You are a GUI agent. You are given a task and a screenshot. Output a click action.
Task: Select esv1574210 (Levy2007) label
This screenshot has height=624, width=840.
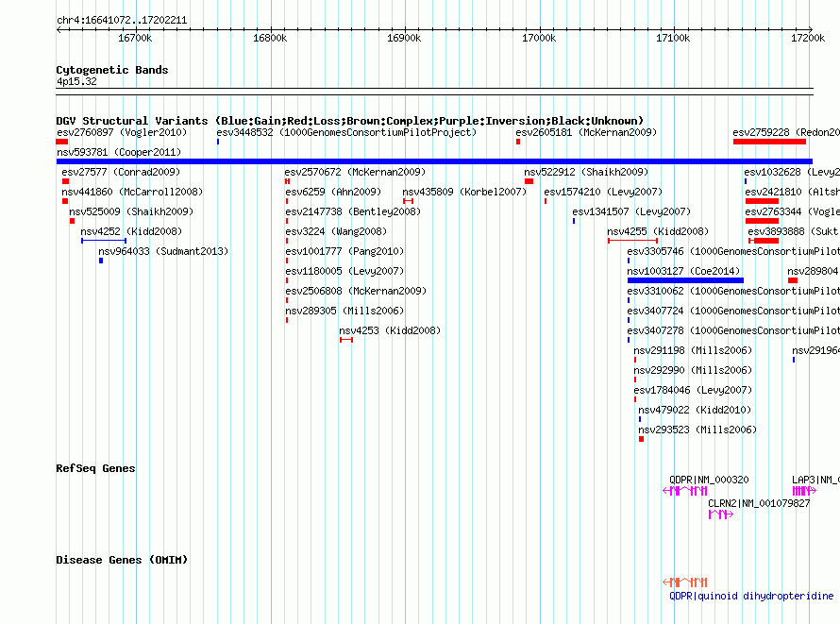tap(603, 192)
